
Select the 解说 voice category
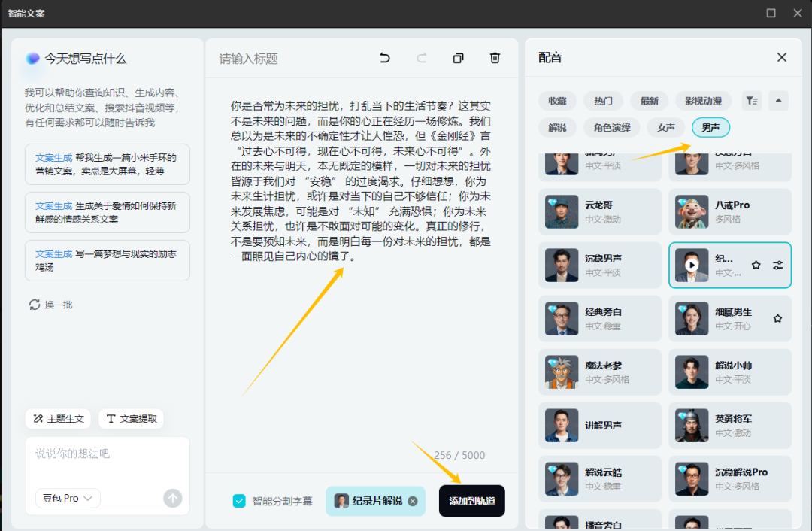click(558, 127)
